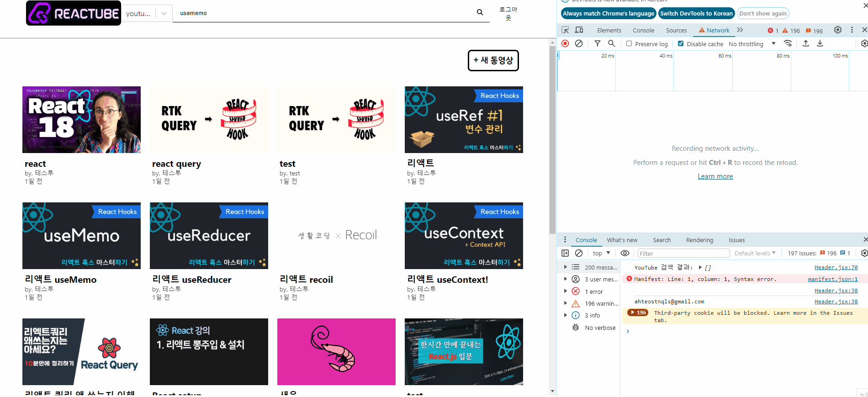Image resolution: width=868 pixels, height=397 pixels.
Task: Open console settings gear
Action: tap(864, 253)
